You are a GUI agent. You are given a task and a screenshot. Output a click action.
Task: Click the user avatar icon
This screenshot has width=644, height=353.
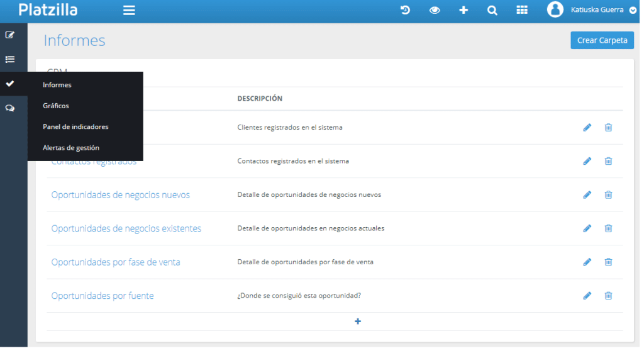pos(555,9)
